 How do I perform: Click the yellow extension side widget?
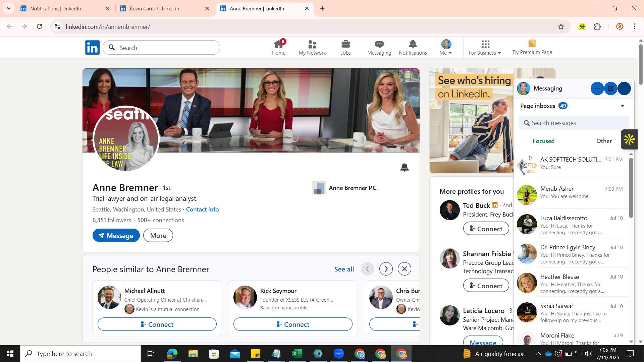[629, 139]
